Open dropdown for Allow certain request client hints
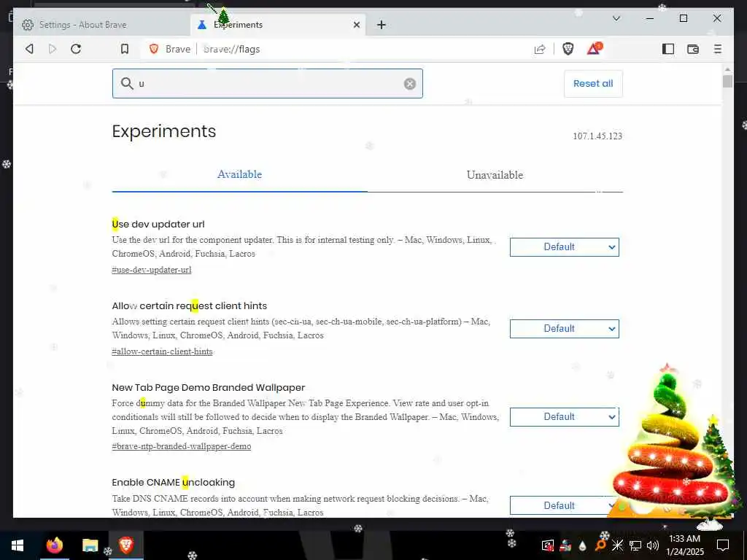This screenshot has width=747, height=560. 565,329
